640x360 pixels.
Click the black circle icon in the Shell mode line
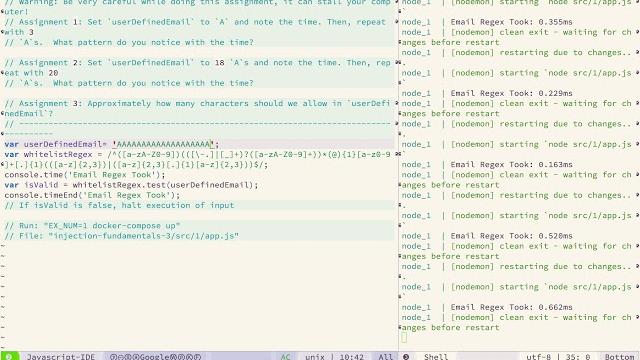point(406,357)
